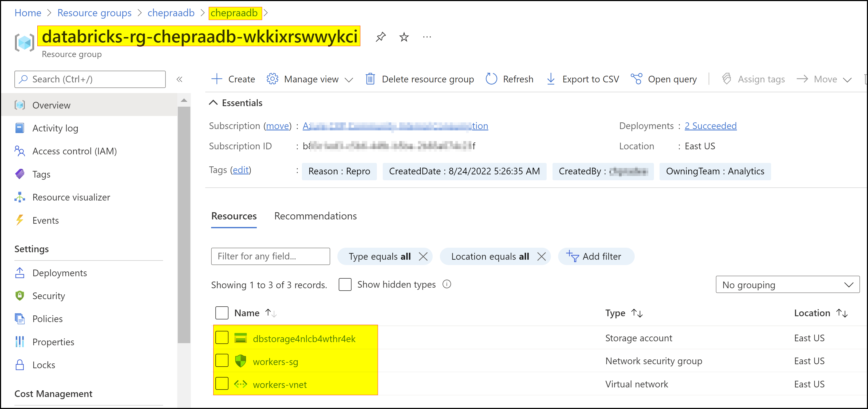Select checkbox for dbstorage4nlcb4wthr4ek row
This screenshot has width=868, height=409.
coord(222,338)
